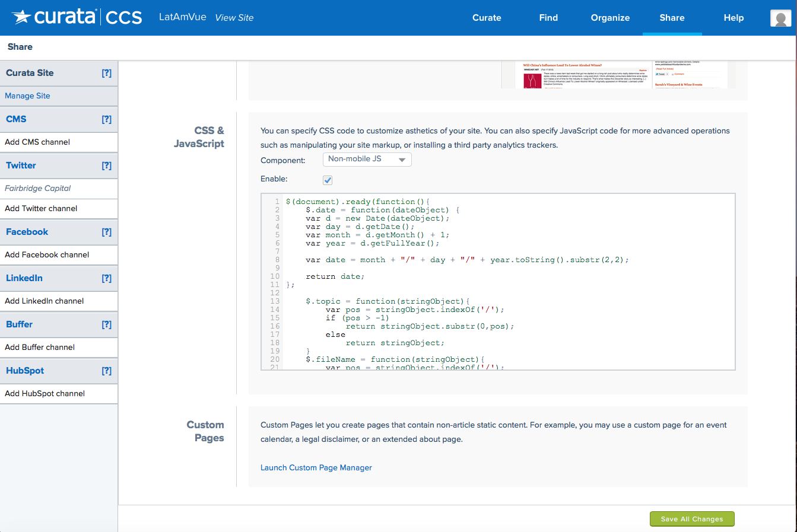The height and width of the screenshot is (532, 797).
Task: Click the View Site link
Action: (x=234, y=18)
